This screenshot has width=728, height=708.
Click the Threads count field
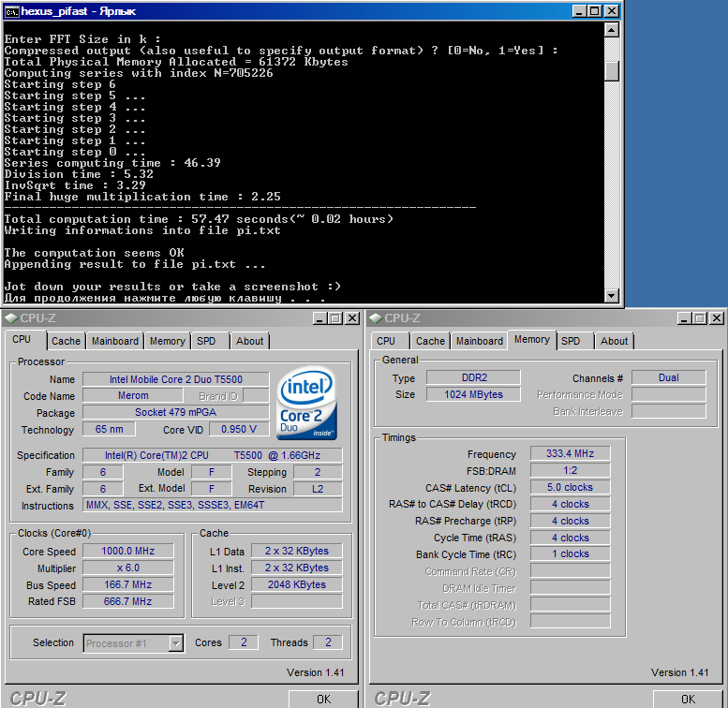click(x=328, y=642)
